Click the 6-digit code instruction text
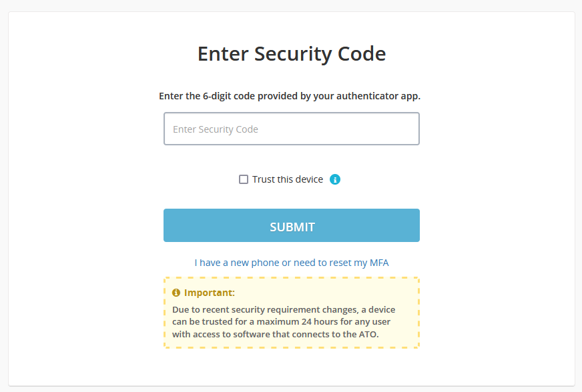 pyautogui.click(x=290, y=96)
